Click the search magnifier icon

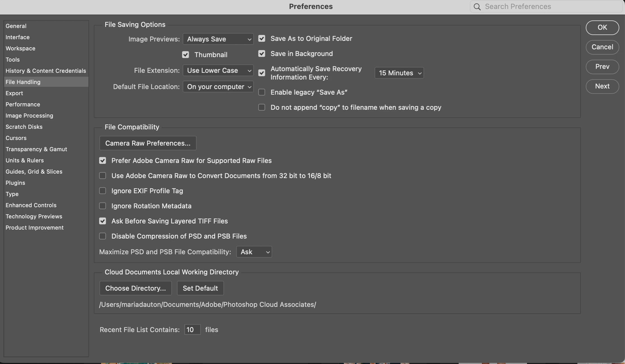477,7
